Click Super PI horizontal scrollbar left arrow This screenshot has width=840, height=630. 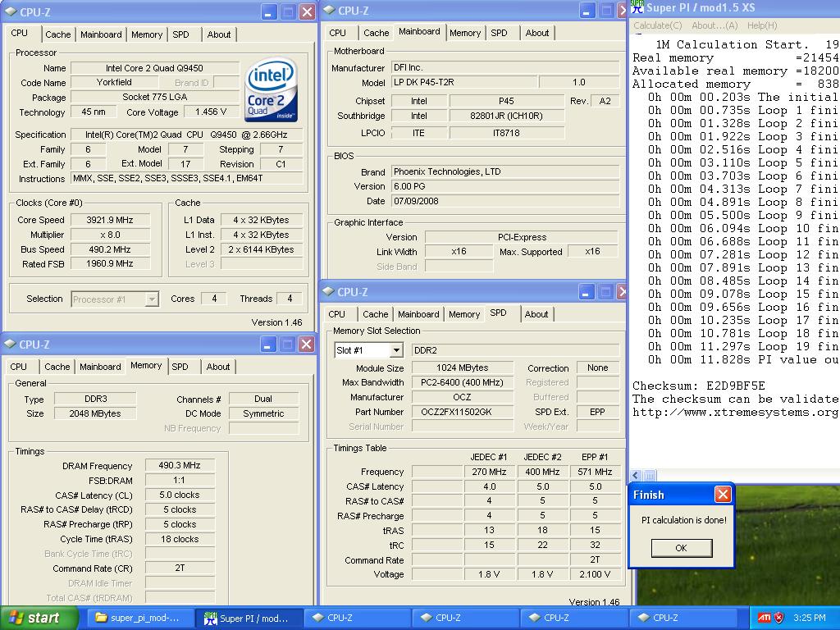pyautogui.click(x=636, y=475)
